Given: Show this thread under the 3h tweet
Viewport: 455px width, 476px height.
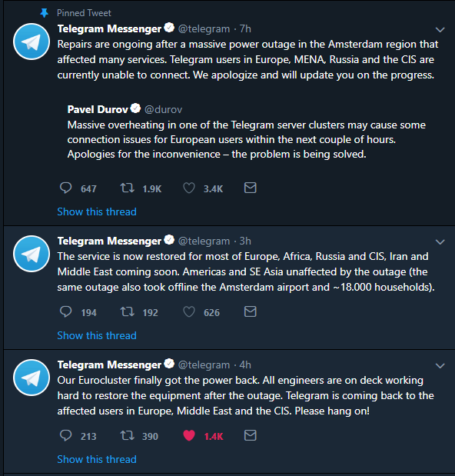Looking at the screenshot, I should coord(97,335).
